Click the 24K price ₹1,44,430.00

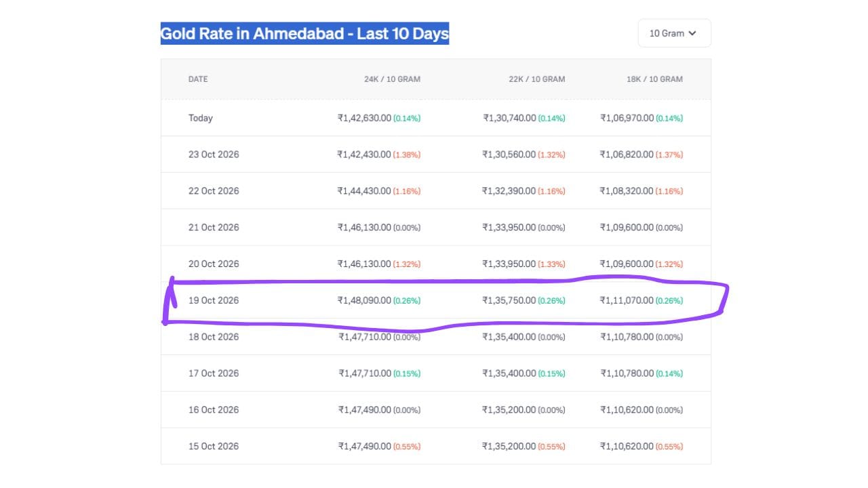click(364, 191)
